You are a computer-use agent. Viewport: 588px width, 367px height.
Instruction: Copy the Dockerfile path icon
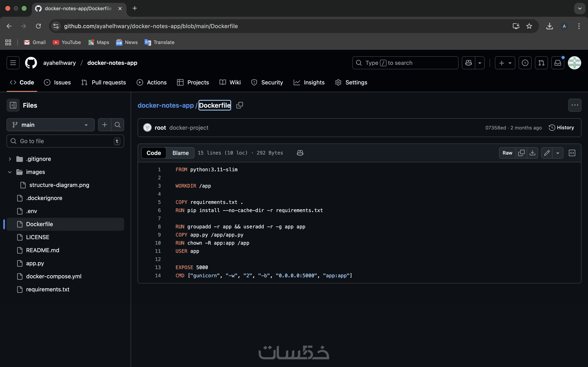coord(239,105)
